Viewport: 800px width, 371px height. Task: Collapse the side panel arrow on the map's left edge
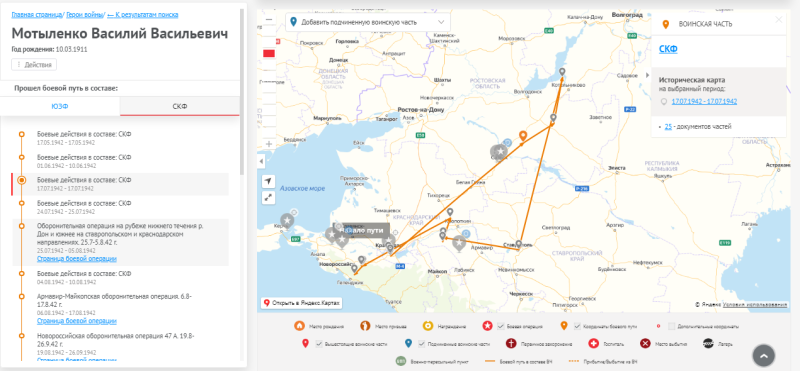point(261,161)
